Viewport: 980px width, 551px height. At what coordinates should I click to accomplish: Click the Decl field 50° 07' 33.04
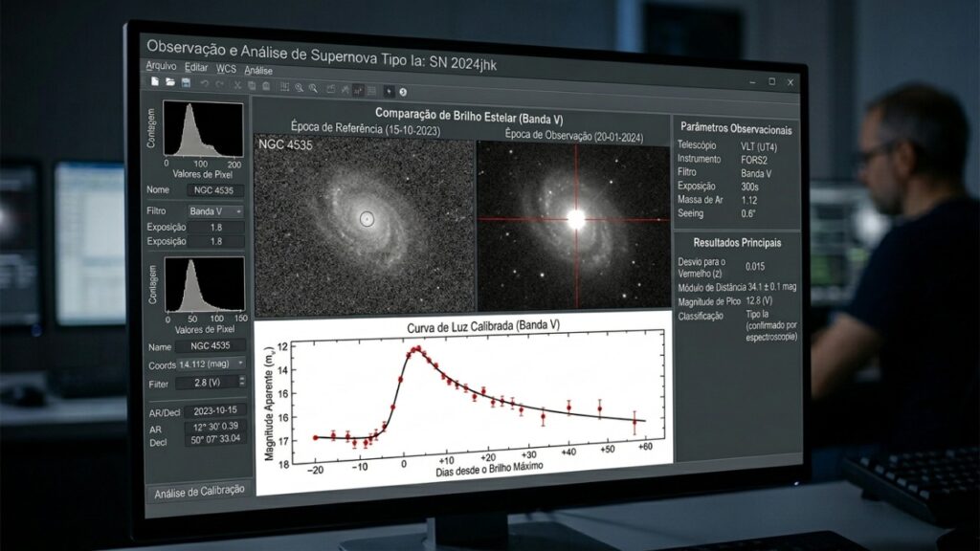(215, 439)
